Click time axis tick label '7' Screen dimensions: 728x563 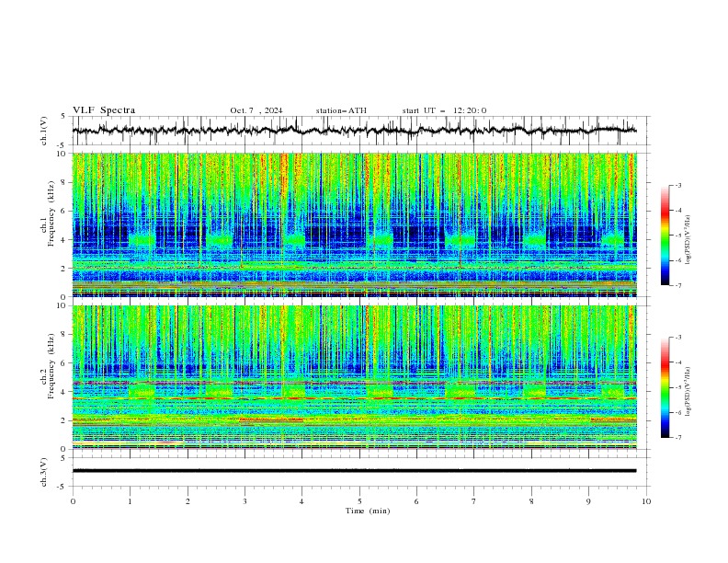coord(474,501)
